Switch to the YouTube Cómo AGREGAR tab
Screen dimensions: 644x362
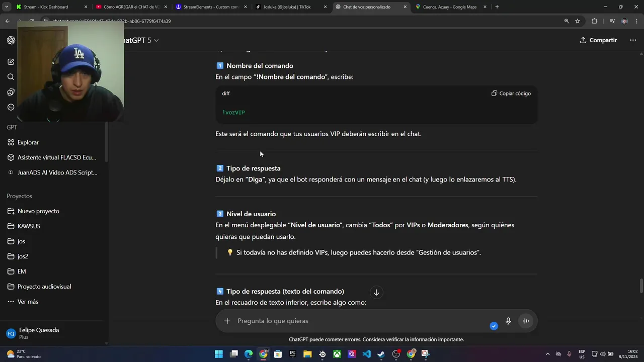(132, 7)
